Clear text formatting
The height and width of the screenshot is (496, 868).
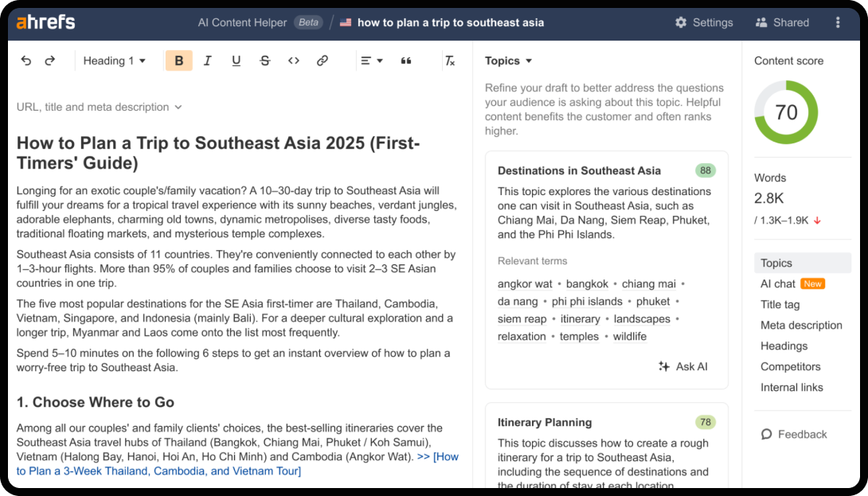click(x=450, y=61)
